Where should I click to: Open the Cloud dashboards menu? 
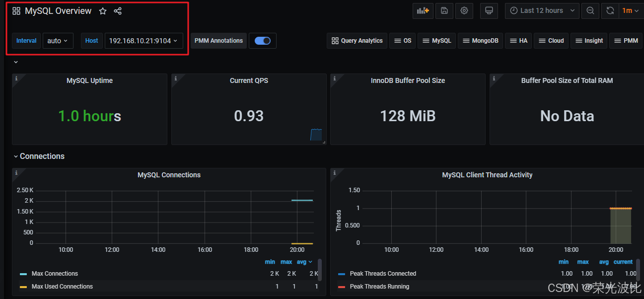click(551, 41)
